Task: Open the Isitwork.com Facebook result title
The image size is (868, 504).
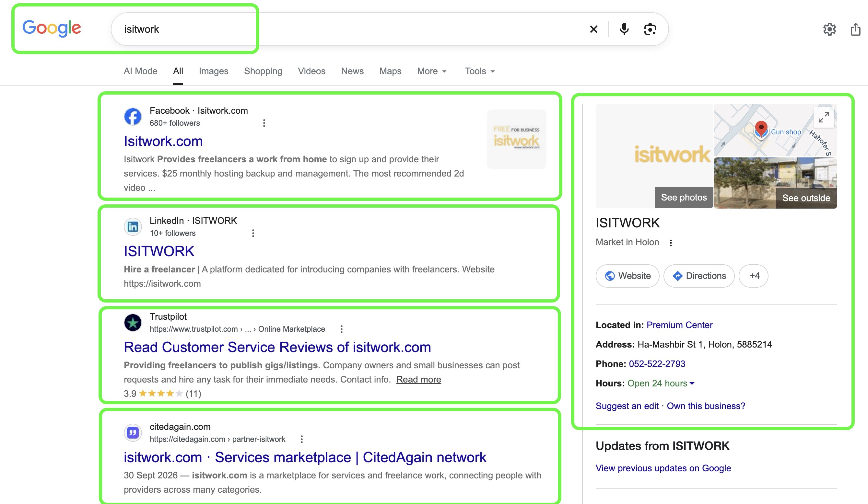Action: [x=163, y=142]
